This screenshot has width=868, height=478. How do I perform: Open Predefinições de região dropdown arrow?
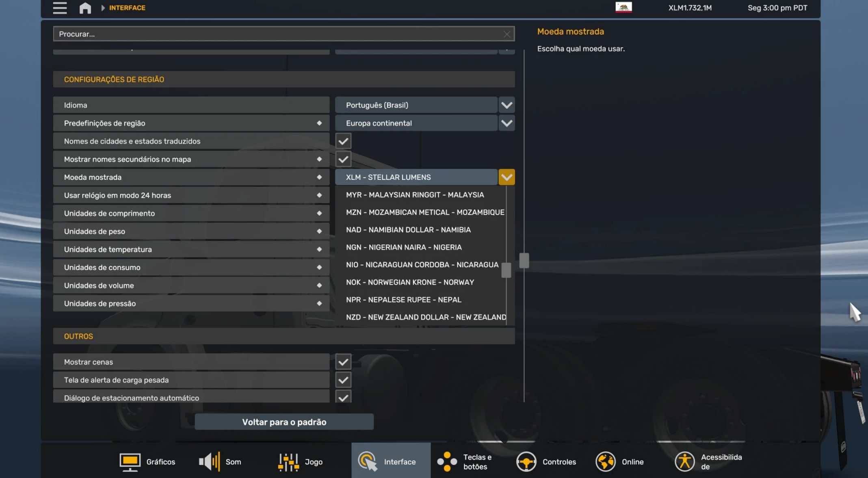click(x=506, y=123)
